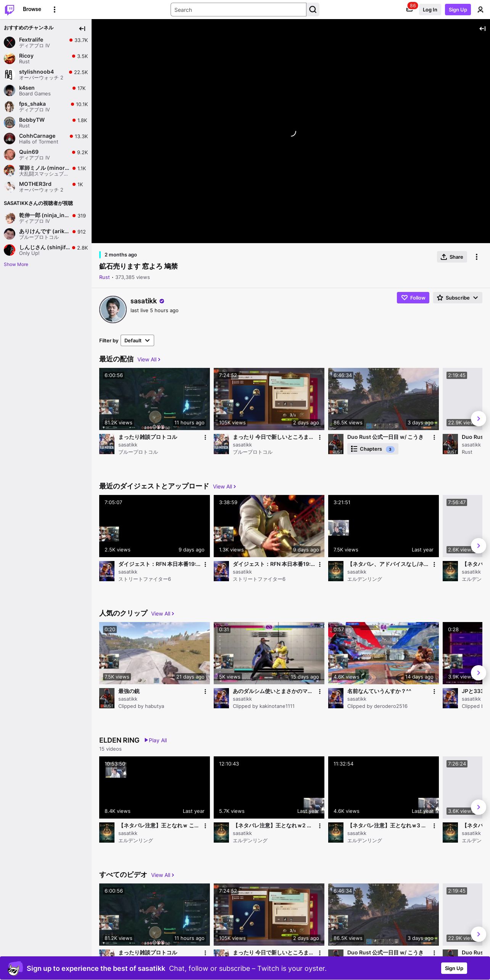Open the Rust category link under title
This screenshot has height=980, width=490.
pos(104,277)
